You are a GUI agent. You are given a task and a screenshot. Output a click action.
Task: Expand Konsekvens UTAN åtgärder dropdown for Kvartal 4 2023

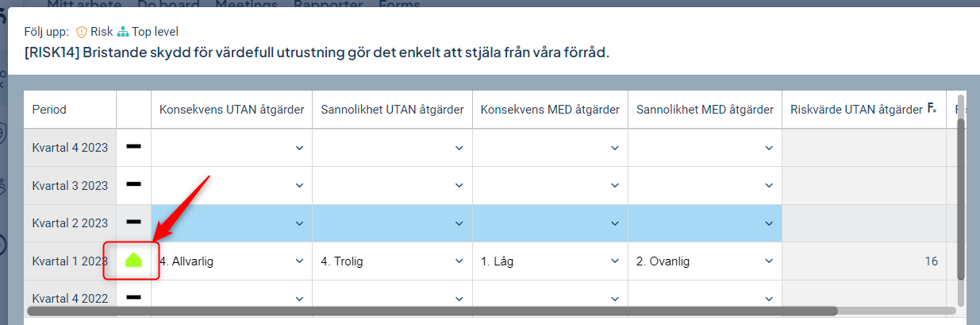[231, 148]
